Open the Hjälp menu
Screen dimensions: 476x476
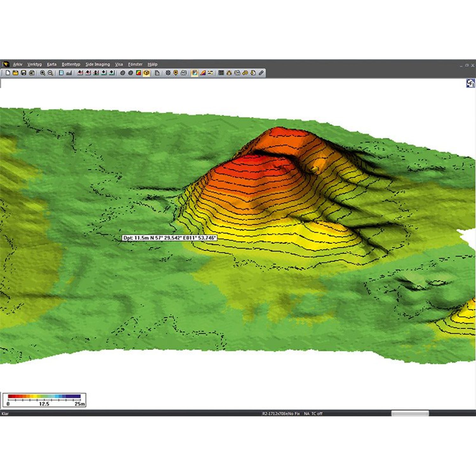click(153, 64)
